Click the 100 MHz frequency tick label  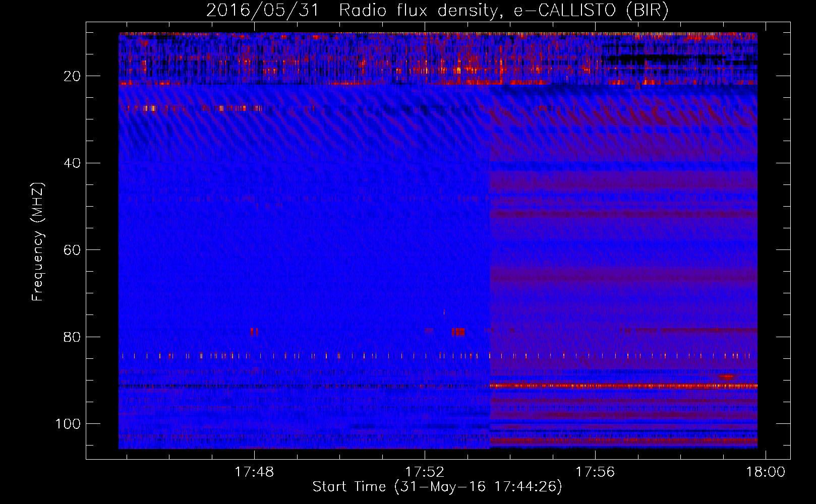[x=68, y=424]
